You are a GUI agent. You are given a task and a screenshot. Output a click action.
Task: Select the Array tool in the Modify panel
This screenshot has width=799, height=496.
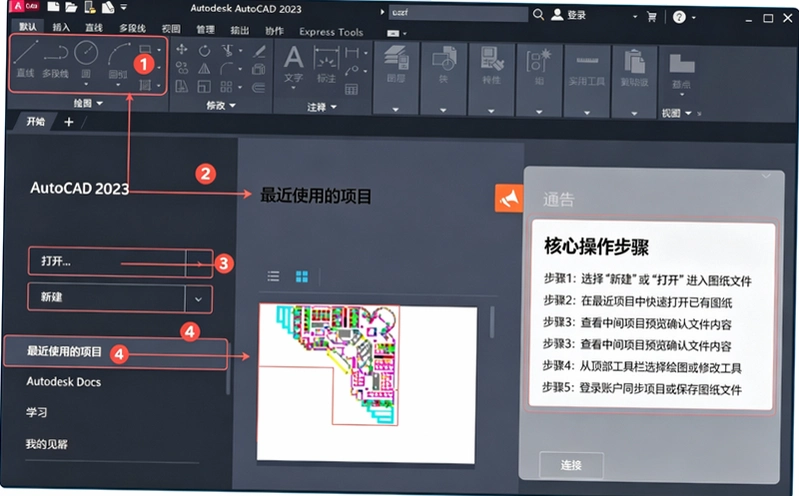[226, 87]
